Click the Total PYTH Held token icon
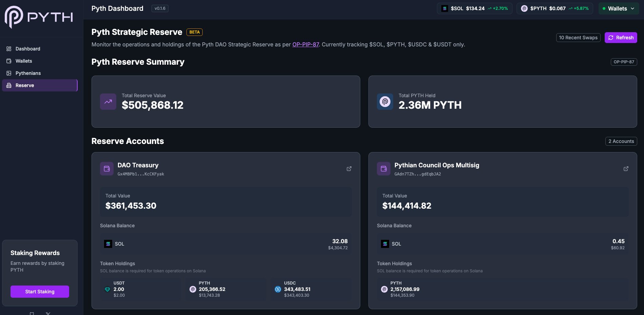The image size is (644, 315). click(x=385, y=102)
